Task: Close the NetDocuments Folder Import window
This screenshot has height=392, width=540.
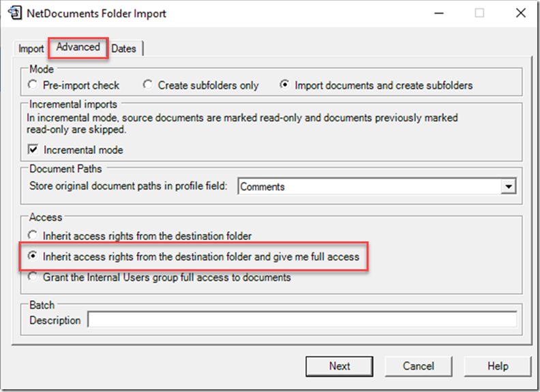Action: point(520,14)
